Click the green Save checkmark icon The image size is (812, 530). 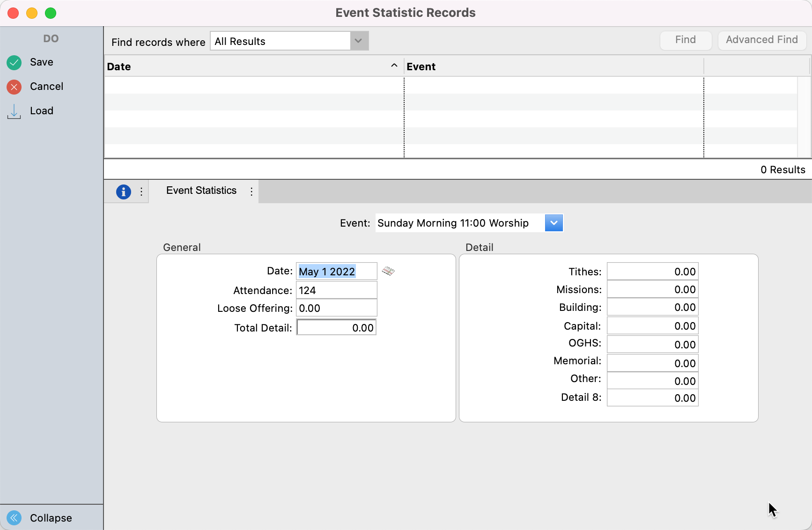point(14,62)
